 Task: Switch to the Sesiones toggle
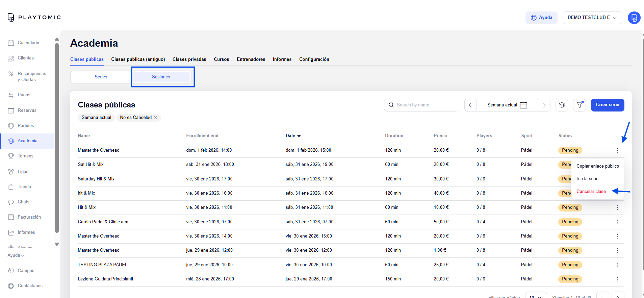pyautogui.click(x=161, y=77)
